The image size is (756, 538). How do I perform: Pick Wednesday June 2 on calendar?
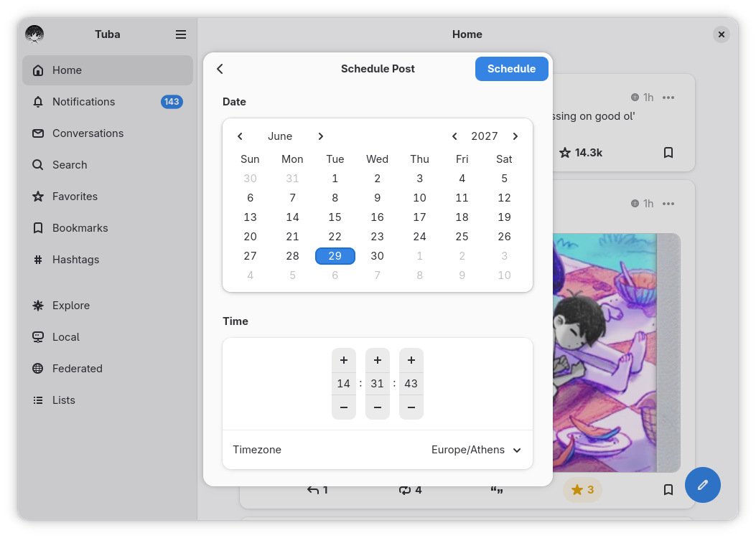click(x=378, y=179)
